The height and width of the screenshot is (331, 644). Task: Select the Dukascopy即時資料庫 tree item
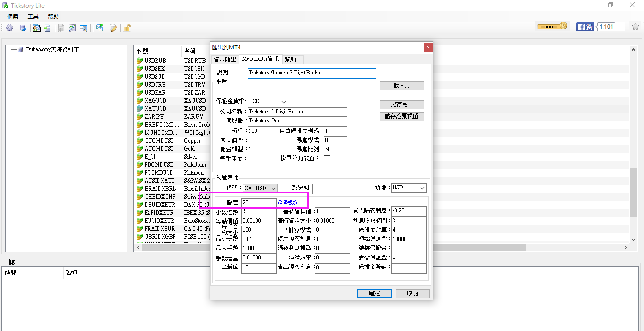[52, 49]
